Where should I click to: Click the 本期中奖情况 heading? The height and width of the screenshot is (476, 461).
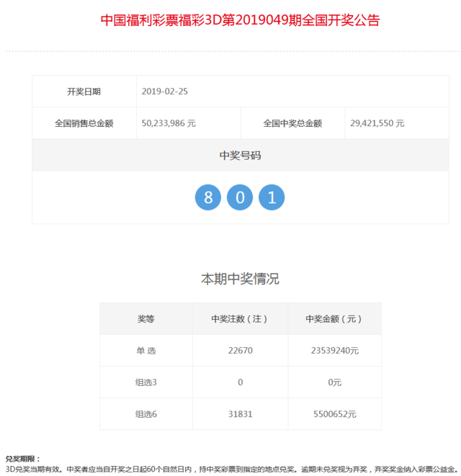click(x=240, y=279)
